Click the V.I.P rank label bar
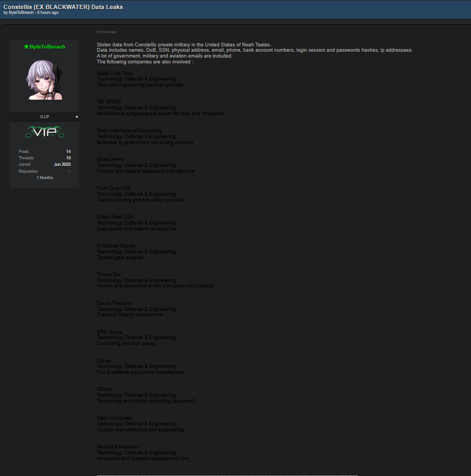The image size is (471, 476). coord(44,117)
